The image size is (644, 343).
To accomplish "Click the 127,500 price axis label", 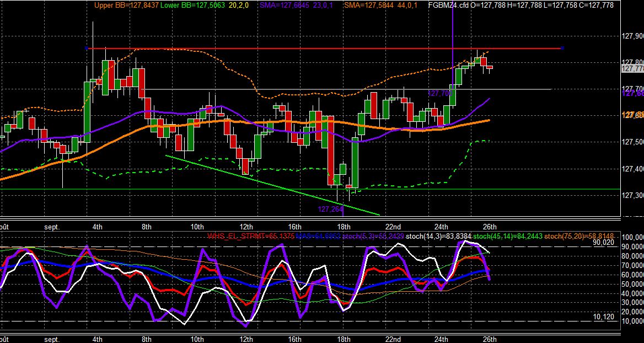I will coord(633,142).
